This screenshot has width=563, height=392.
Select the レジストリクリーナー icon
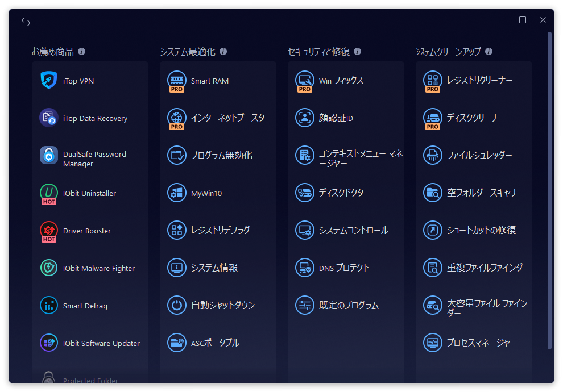coord(433,80)
